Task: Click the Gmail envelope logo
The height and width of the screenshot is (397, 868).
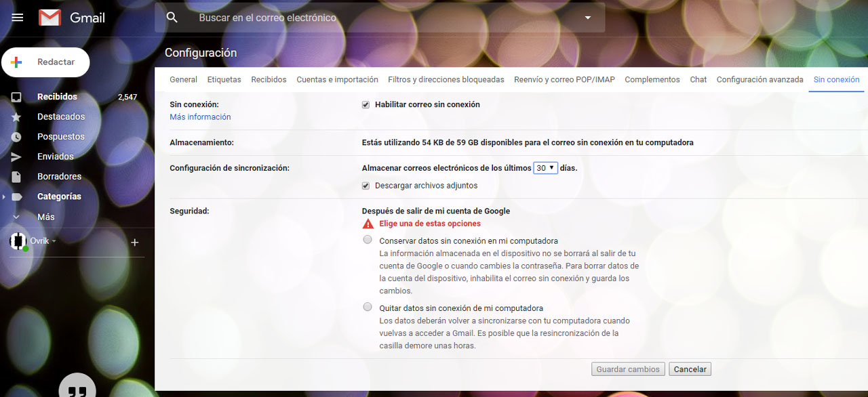Action: [x=50, y=18]
